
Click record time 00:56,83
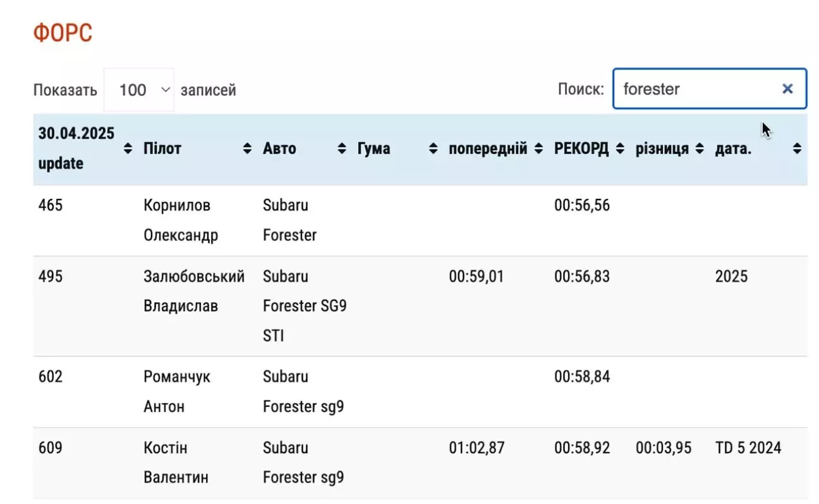coord(582,277)
